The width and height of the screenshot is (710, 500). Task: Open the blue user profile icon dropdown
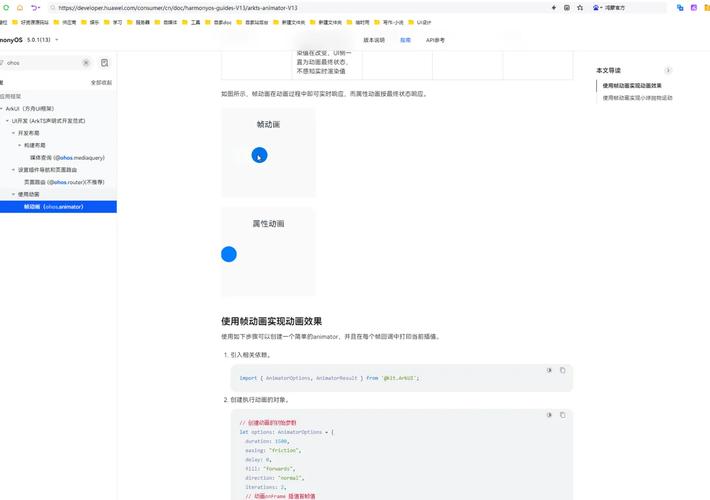[596, 8]
